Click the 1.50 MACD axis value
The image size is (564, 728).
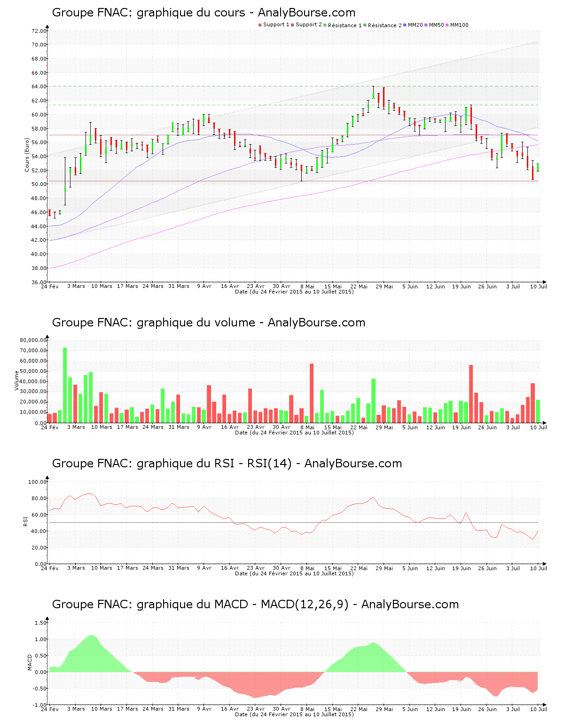[41, 623]
